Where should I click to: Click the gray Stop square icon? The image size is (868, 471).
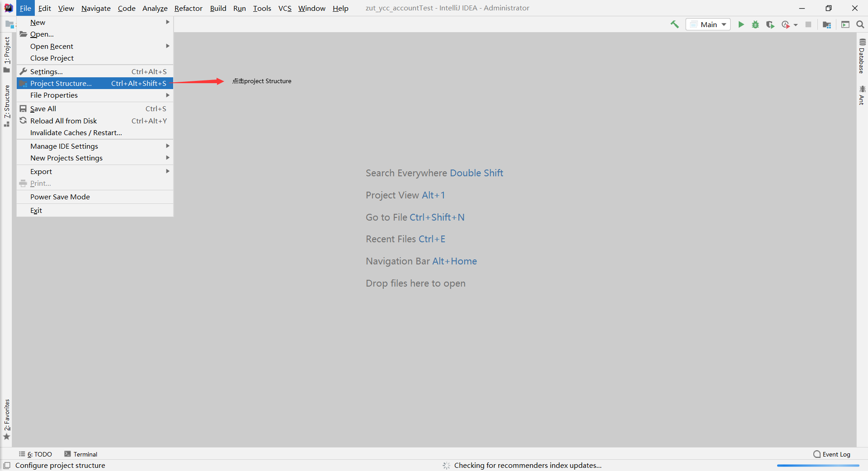808,24
